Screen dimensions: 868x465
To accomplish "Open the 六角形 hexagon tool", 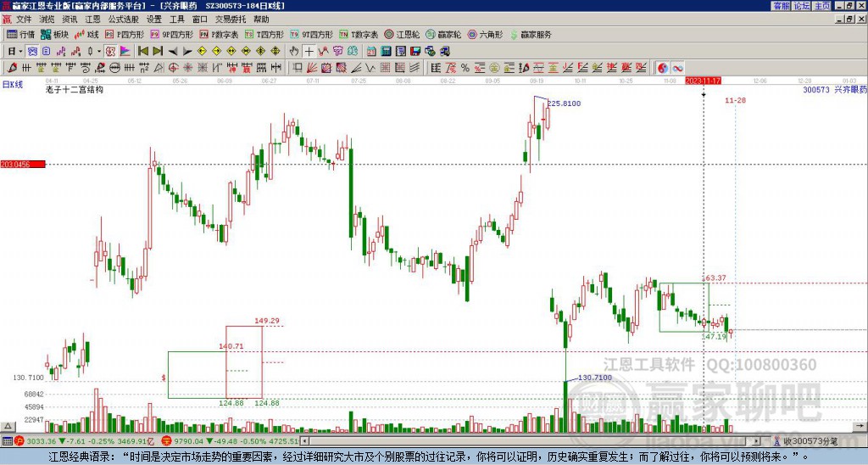I will (x=485, y=34).
